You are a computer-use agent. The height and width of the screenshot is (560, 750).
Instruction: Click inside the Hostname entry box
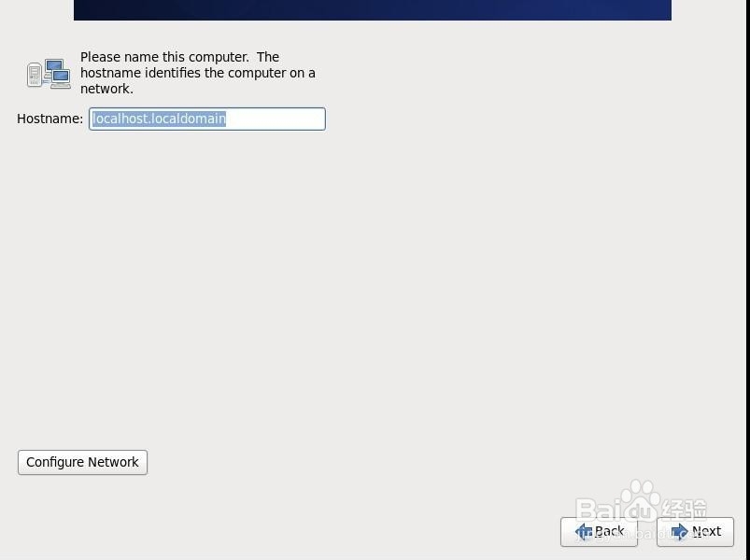(205, 119)
